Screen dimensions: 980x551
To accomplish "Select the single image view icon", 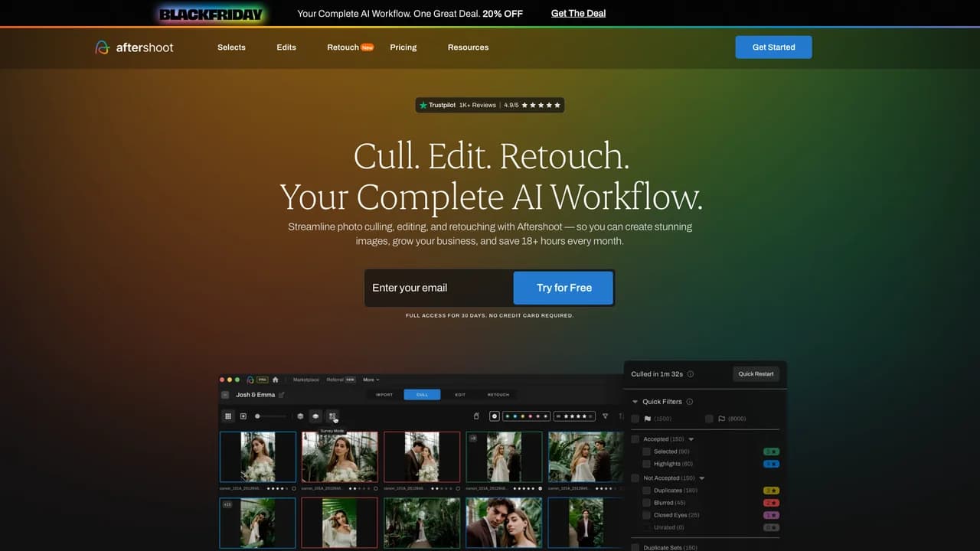I will coord(243,416).
